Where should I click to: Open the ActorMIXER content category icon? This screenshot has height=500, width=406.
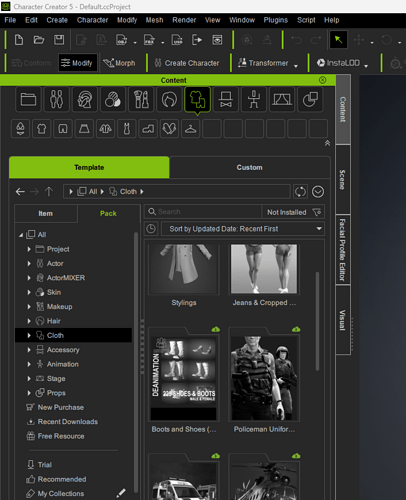85,99
